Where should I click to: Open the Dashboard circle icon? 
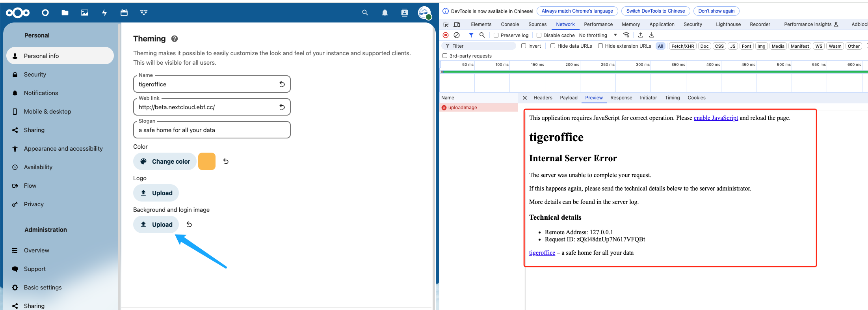[45, 13]
